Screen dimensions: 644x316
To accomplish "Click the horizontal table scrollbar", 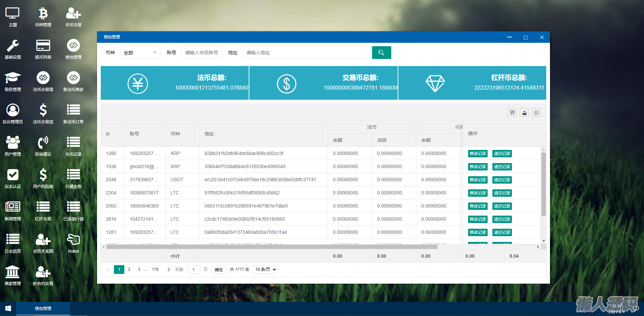I will click(x=272, y=247).
